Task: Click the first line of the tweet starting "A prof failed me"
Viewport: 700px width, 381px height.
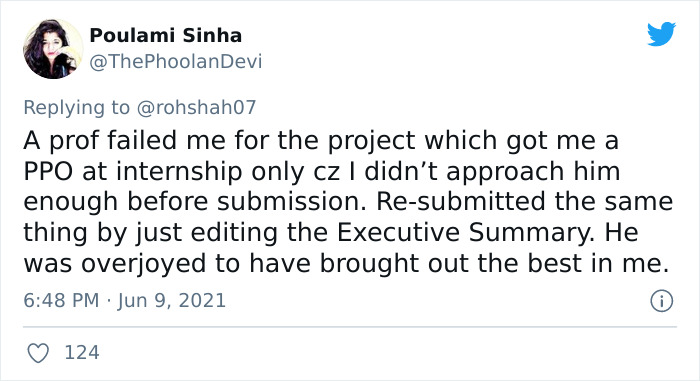Action: [x=321, y=141]
